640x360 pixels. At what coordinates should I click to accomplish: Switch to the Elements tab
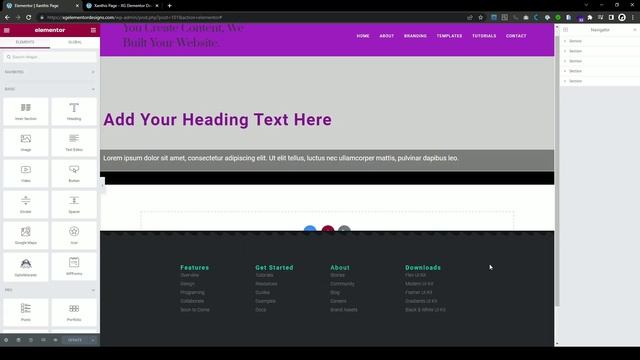(x=25, y=42)
